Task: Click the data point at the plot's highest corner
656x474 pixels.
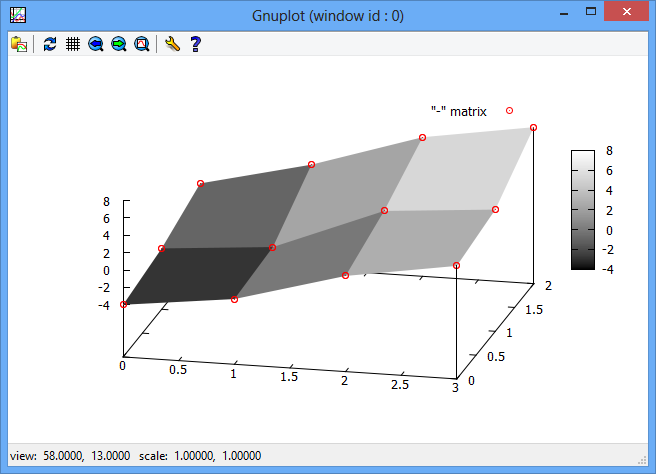Action: [533, 128]
